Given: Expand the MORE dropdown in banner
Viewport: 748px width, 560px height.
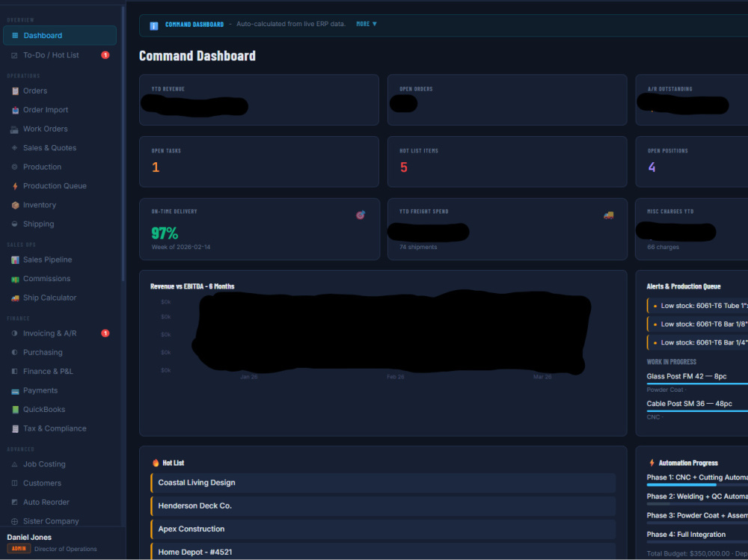Looking at the screenshot, I should coord(367,24).
